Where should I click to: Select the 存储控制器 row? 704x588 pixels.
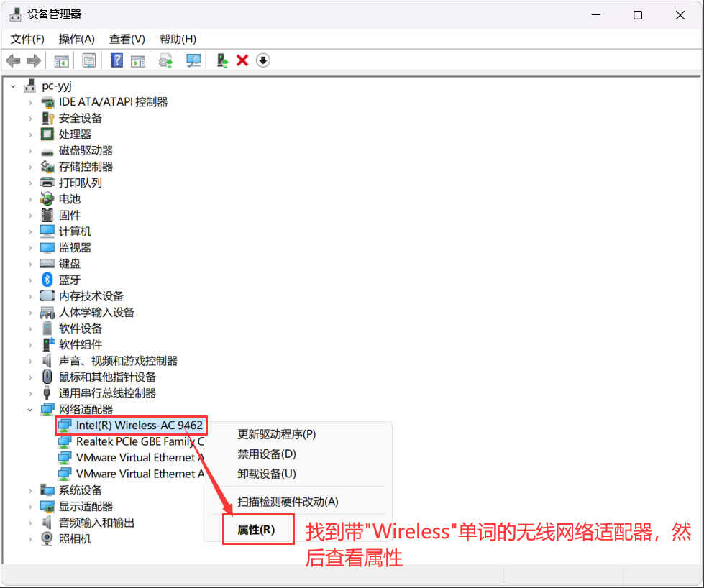click(x=86, y=167)
